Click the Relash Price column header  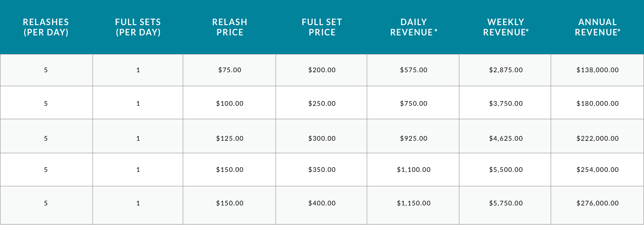coord(230,27)
